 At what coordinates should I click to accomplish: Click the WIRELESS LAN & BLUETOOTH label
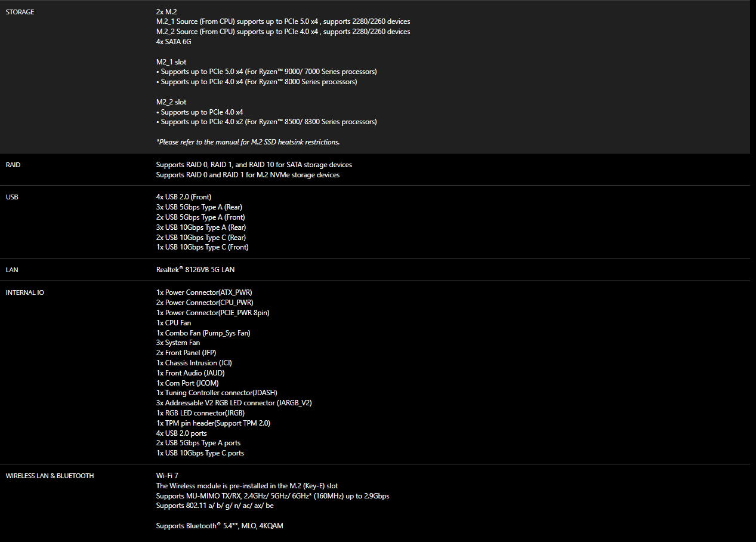coord(50,476)
